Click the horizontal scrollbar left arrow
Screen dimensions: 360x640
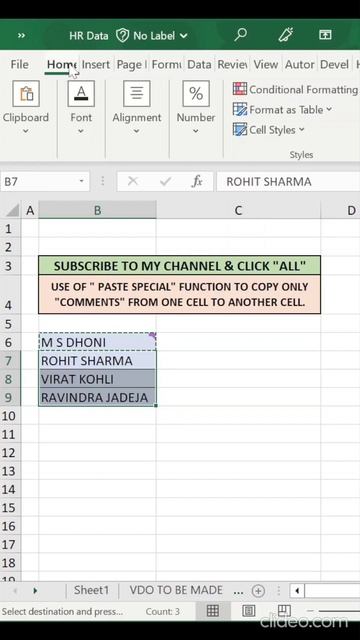pyautogui.click(x=297, y=591)
